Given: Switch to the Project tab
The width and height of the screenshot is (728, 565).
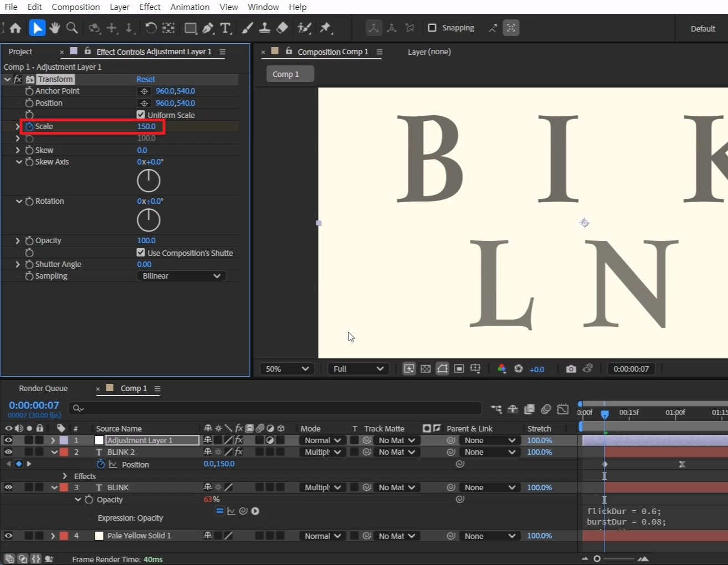Looking at the screenshot, I should pos(20,52).
